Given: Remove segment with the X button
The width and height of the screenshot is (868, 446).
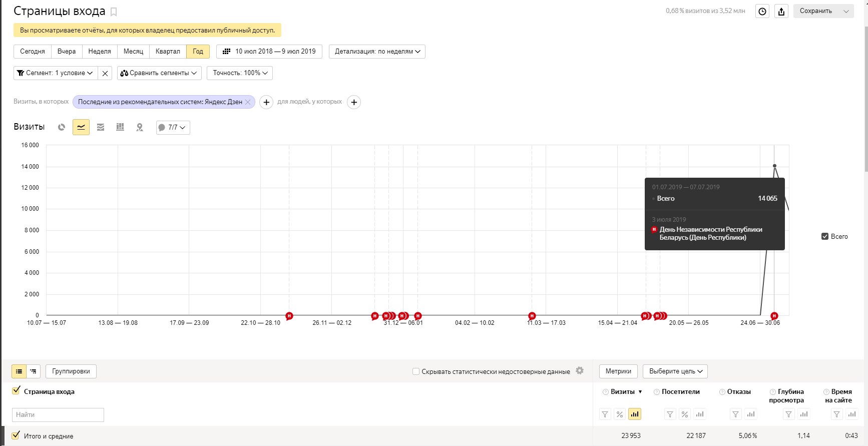Looking at the screenshot, I should 105,73.
